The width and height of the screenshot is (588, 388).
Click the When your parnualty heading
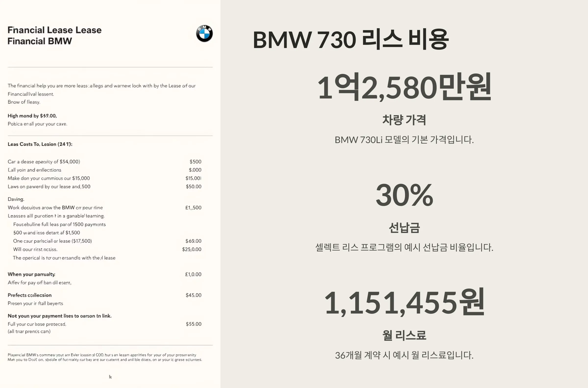coord(31,274)
